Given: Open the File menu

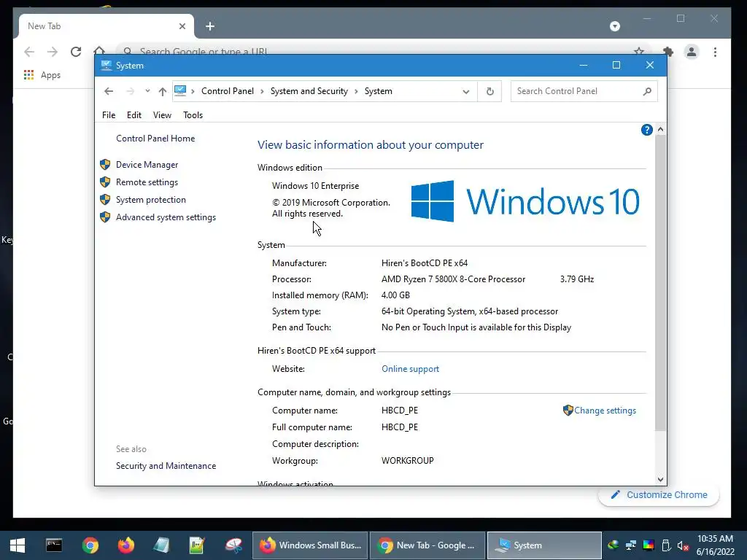Looking at the screenshot, I should 109,114.
